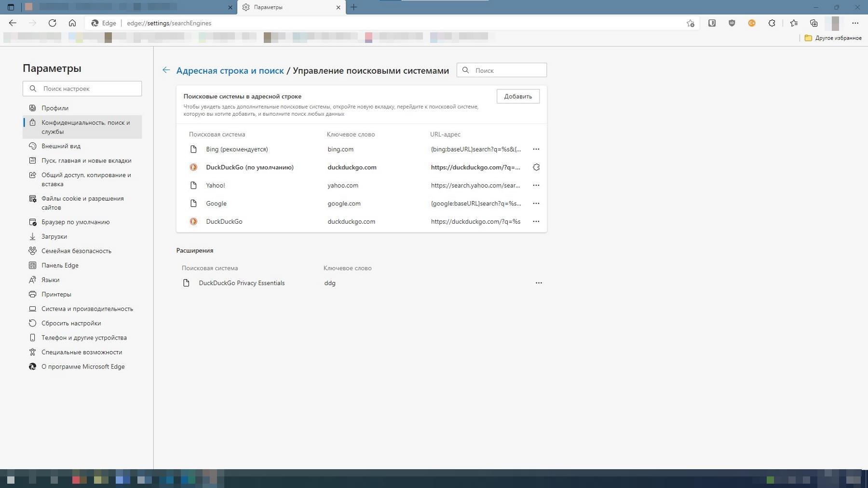Open Телефон и другие устройства section
The height and width of the screenshot is (488, 868).
(82, 338)
